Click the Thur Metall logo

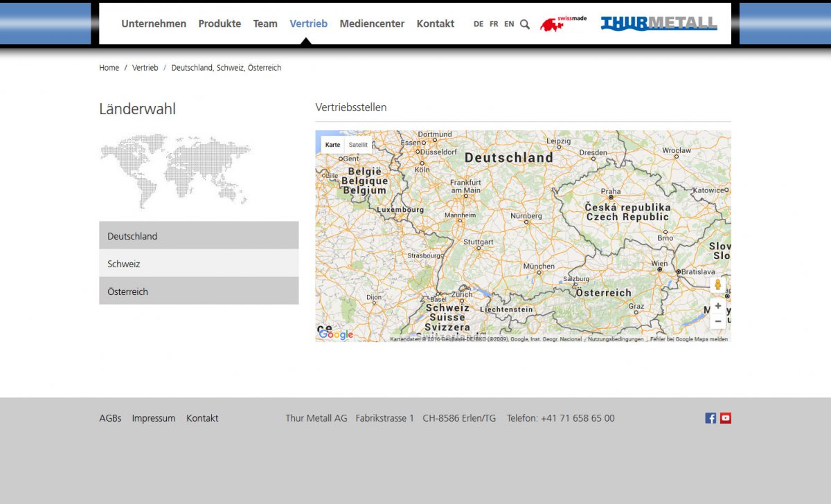click(659, 24)
